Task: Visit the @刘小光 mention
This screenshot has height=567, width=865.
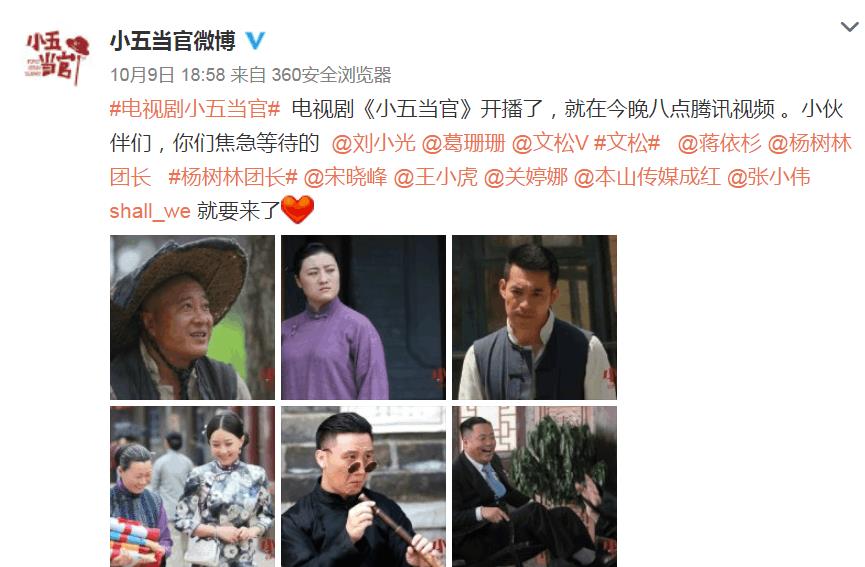Action: point(373,143)
